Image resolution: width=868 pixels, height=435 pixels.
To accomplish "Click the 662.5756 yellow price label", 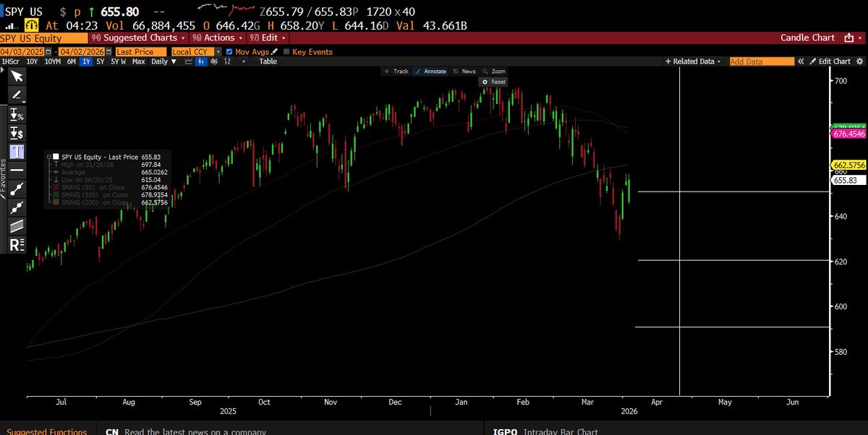I will pos(850,165).
